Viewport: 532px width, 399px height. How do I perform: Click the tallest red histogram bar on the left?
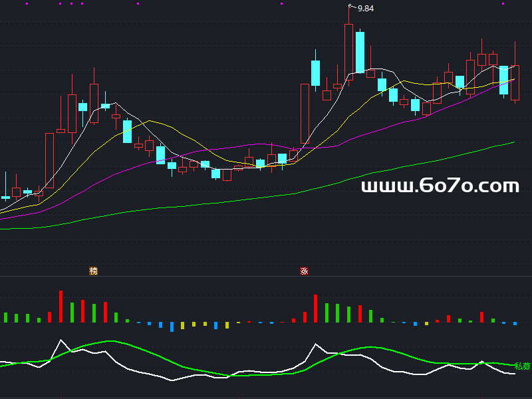[x=61, y=306]
